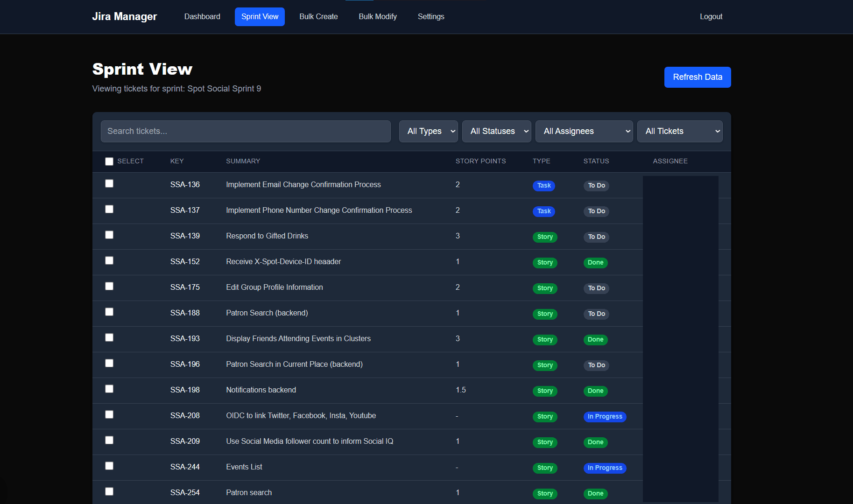Click summary 'Respond to Gifted Drinks'
The height and width of the screenshot is (504, 853).
click(267, 236)
